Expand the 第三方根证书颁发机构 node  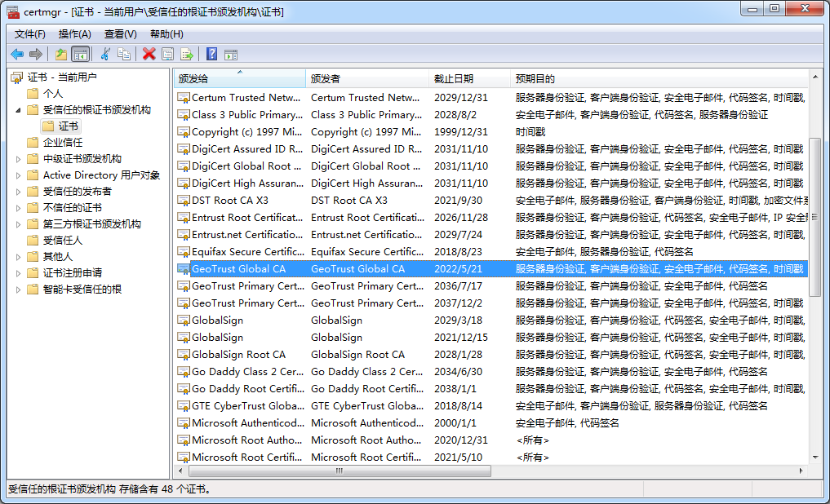[x=19, y=224]
